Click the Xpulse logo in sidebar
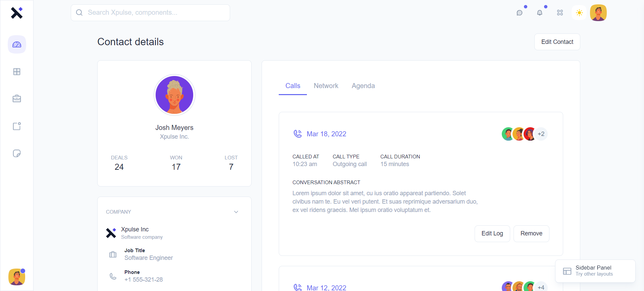The width and height of the screenshot is (644, 291). tap(17, 13)
